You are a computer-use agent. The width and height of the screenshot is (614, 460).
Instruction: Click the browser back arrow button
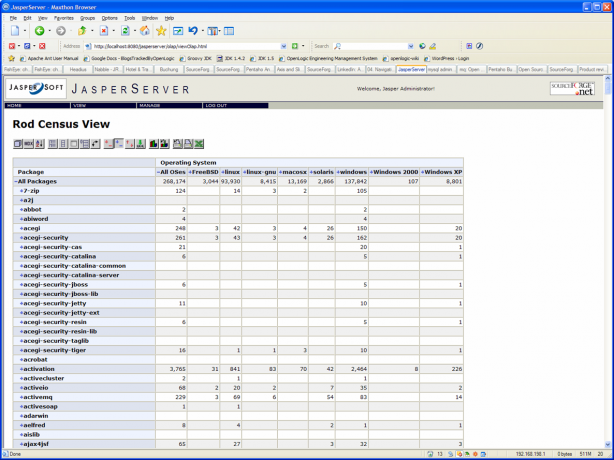click(37, 31)
